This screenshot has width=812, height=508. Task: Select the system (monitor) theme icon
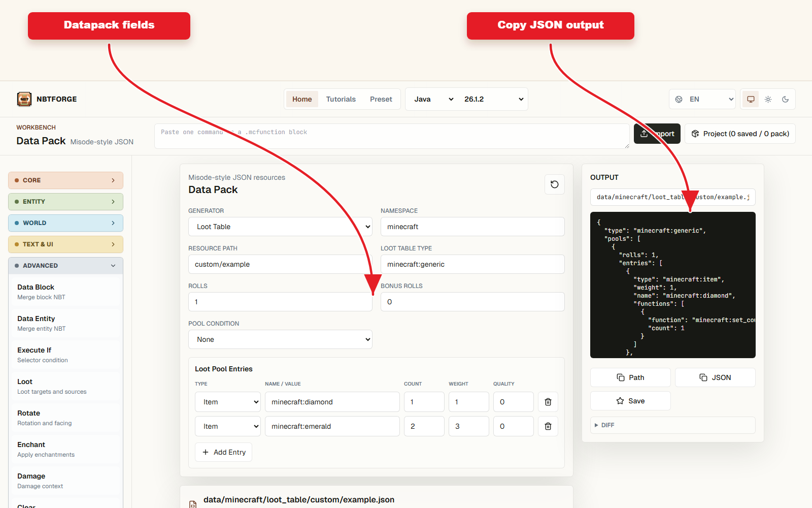pos(751,99)
